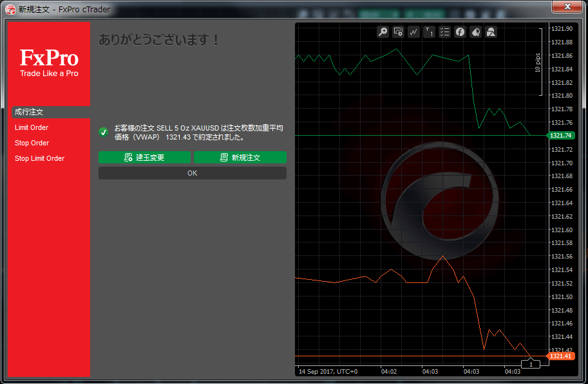Open the indicators f icon
Screen dimensions: 588x384
tap(460, 32)
